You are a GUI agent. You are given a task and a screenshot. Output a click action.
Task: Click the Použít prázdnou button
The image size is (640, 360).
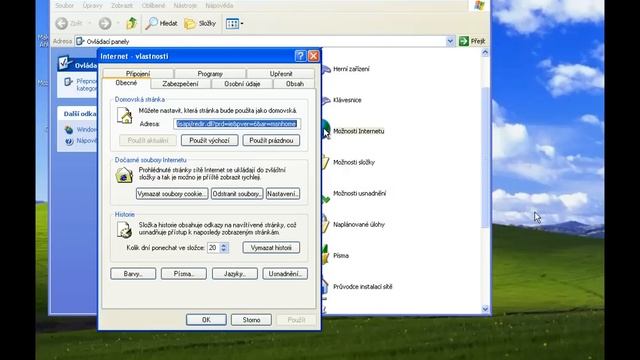coord(271,140)
